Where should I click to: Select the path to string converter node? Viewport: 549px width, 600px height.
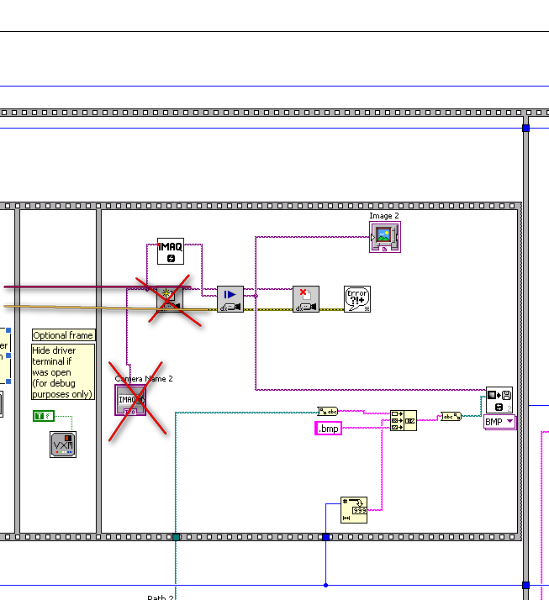click(328, 411)
